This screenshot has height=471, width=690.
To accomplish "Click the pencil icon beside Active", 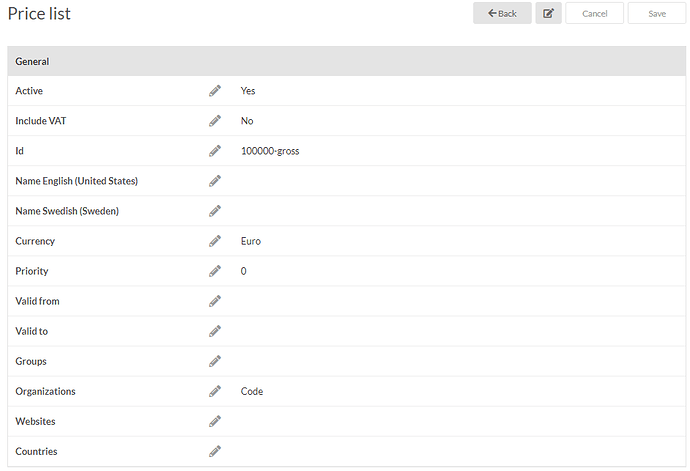I will pyautogui.click(x=215, y=91).
